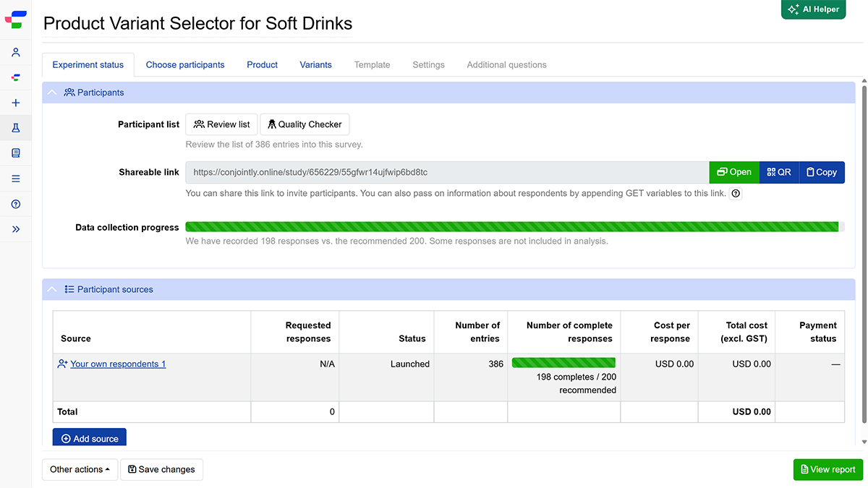This screenshot has width=868, height=488.
Task: Select the Template tab
Action: click(x=372, y=64)
